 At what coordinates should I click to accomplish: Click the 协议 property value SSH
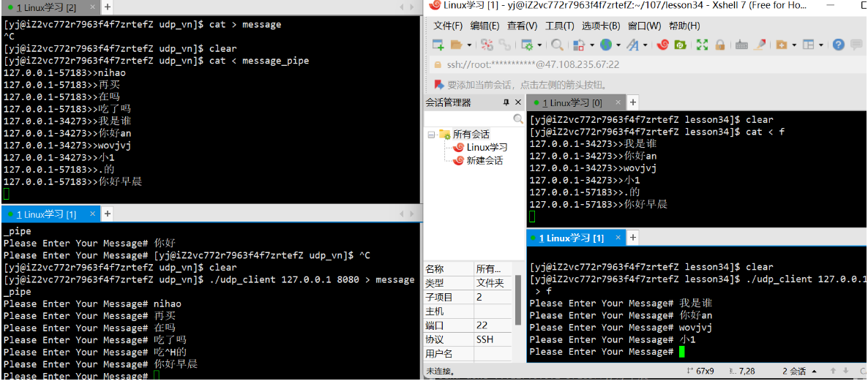click(x=493, y=339)
